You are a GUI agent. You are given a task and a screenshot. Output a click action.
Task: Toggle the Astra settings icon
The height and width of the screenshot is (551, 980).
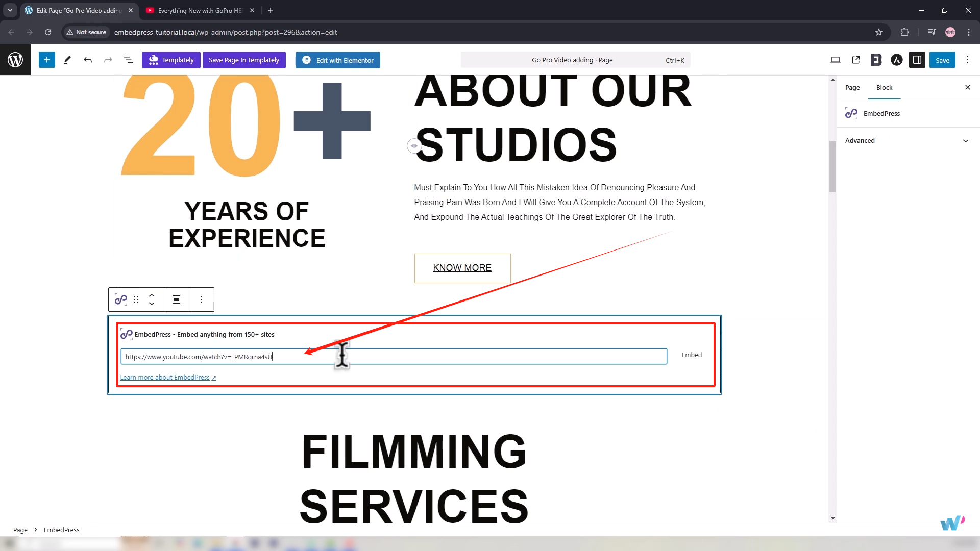click(x=897, y=60)
